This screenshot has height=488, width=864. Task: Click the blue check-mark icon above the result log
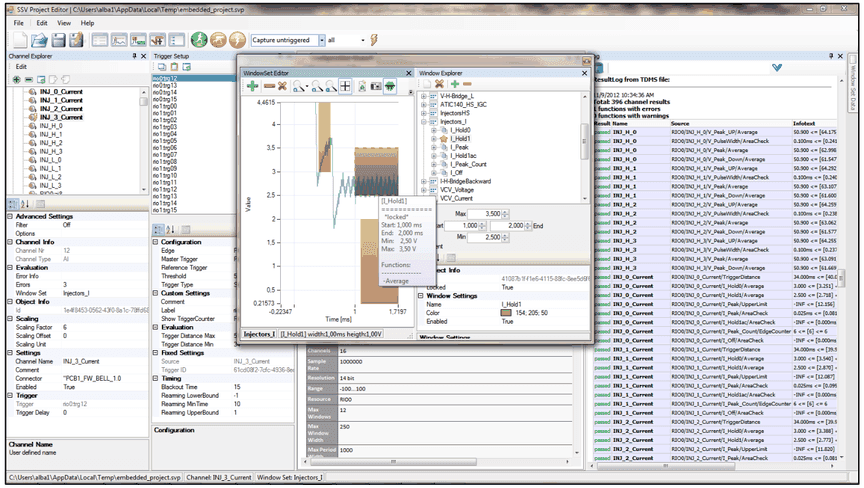click(x=777, y=68)
